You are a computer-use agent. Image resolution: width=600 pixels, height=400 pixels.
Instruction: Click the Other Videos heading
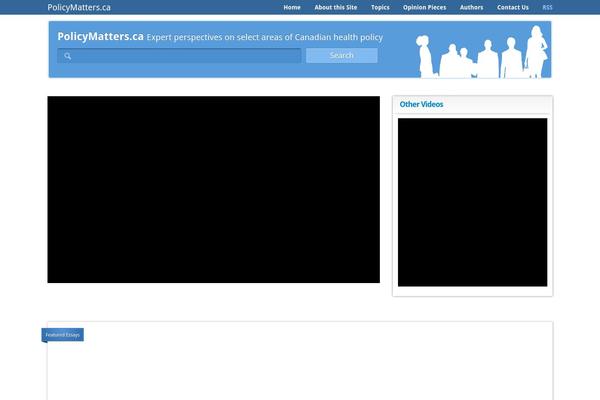[421, 104]
